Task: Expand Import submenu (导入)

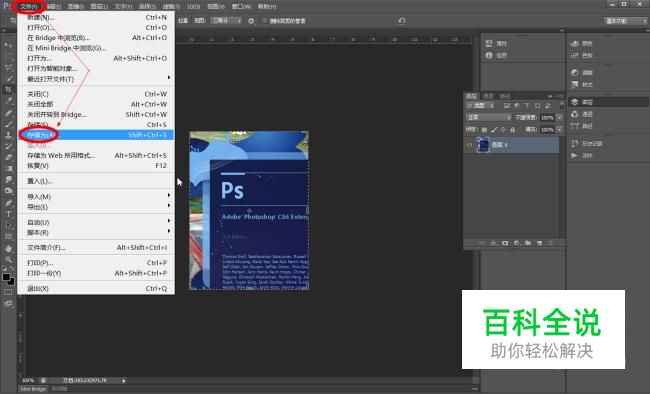Action: click(x=96, y=197)
